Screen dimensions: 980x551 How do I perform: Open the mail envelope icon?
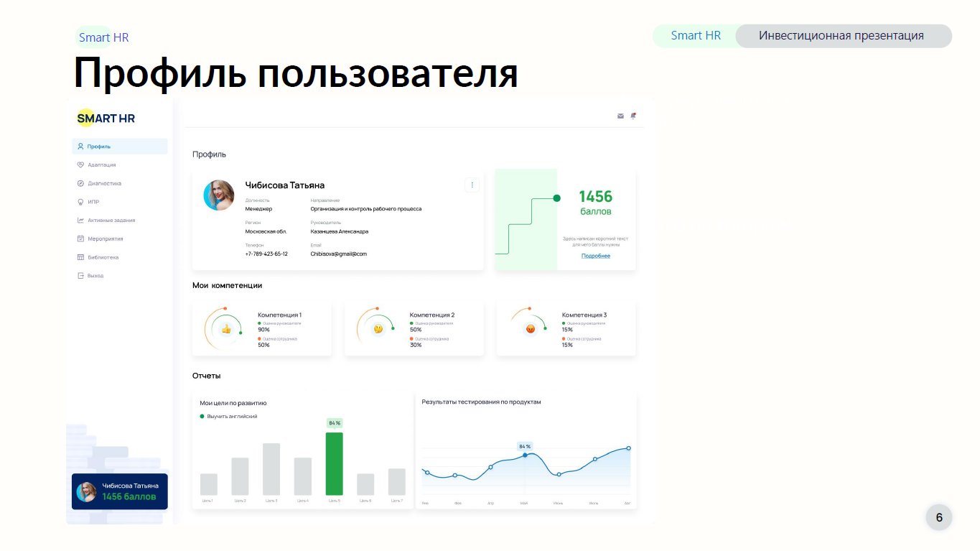(x=620, y=116)
